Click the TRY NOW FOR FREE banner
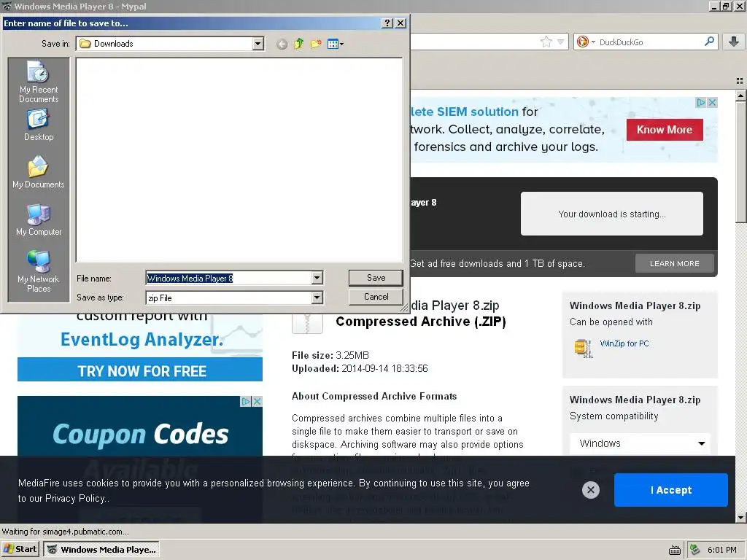This screenshot has width=747, height=560. click(140, 370)
